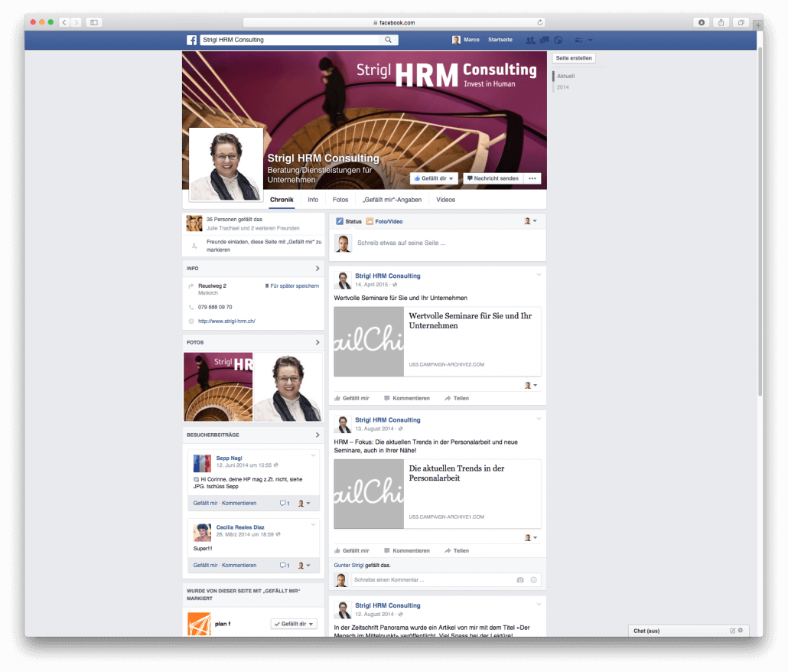Image resolution: width=788 pixels, height=672 pixels.
Task: Open the Strigl HRM profile picture
Action: coord(226,165)
